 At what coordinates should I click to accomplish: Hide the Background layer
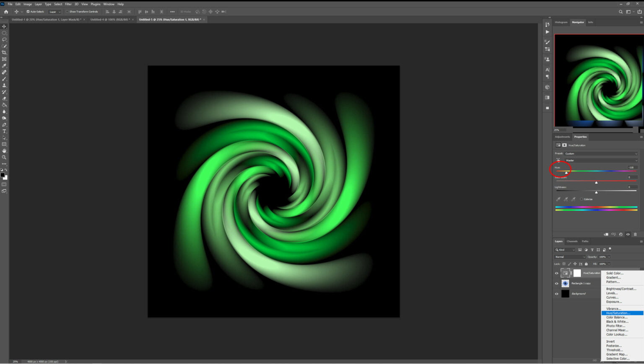click(556, 293)
